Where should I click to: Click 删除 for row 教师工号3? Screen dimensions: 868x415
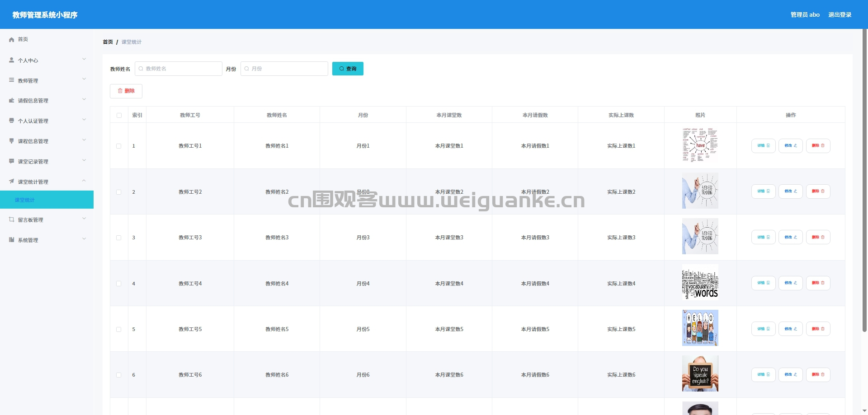tap(818, 238)
